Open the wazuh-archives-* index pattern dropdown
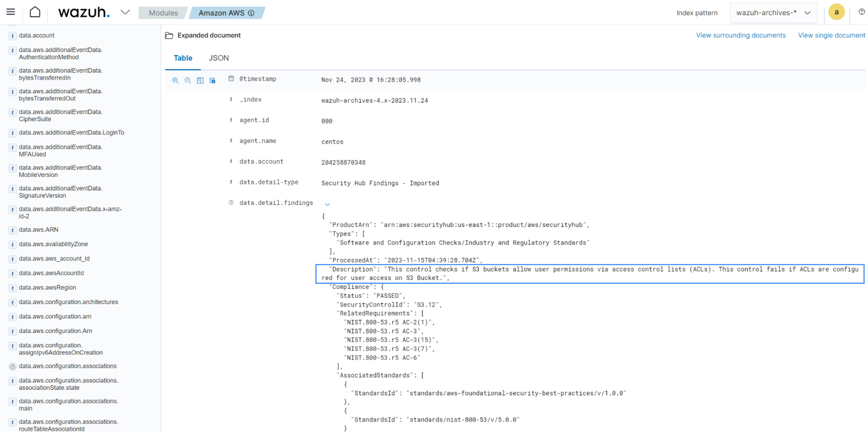The width and height of the screenshot is (868, 432). click(773, 13)
